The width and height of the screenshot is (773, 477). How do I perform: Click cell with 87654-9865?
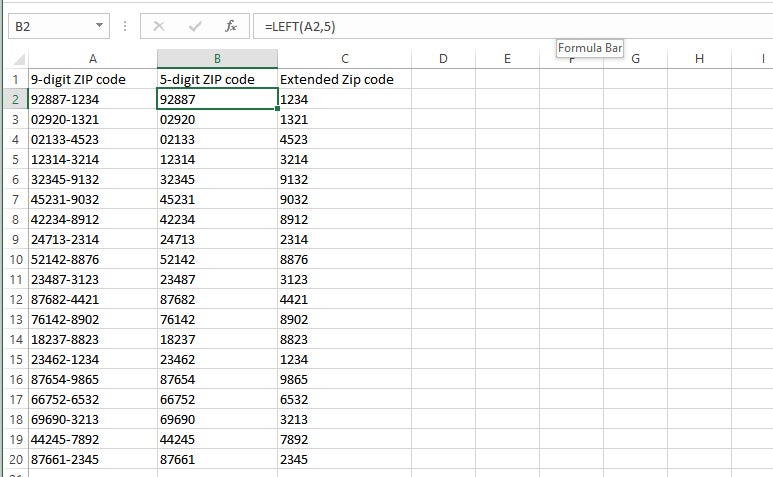point(93,380)
